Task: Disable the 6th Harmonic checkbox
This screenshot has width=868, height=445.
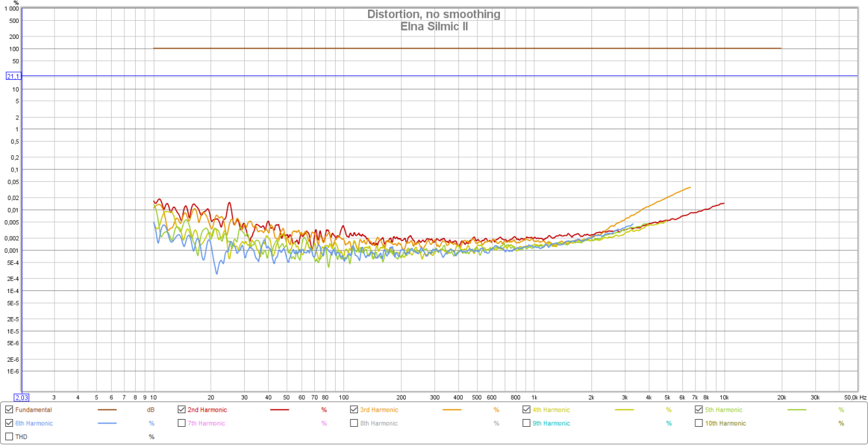Action: point(8,423)
